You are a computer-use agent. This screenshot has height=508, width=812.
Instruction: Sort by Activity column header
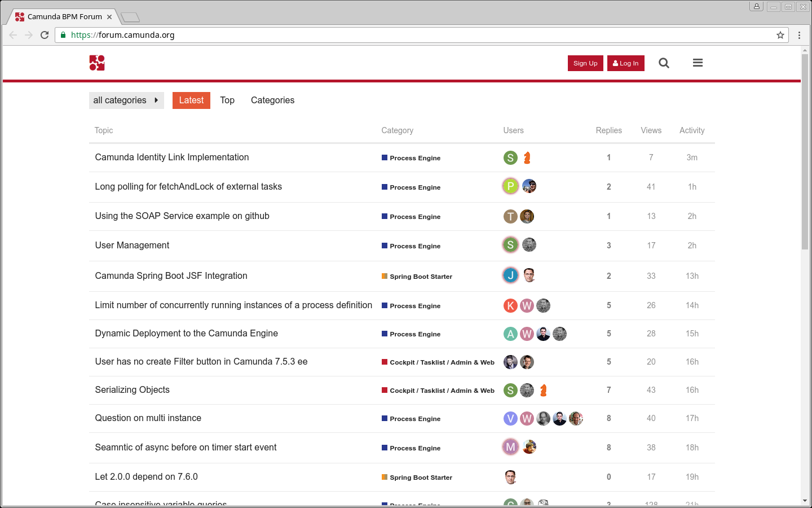click(x=692, y=130)
